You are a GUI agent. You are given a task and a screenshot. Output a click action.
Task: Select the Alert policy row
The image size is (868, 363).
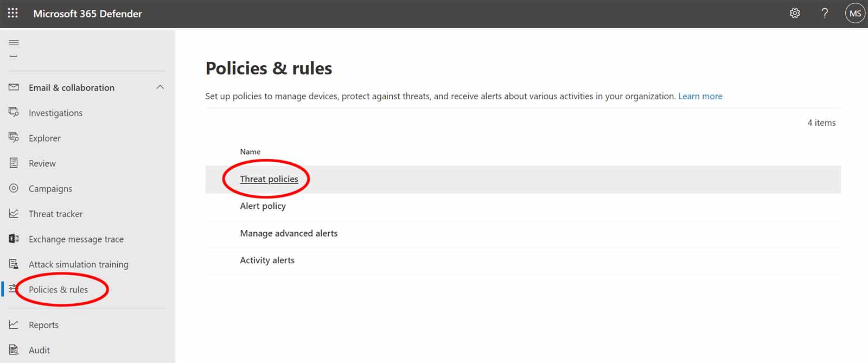pyautogui.click(x=263, y=206)
